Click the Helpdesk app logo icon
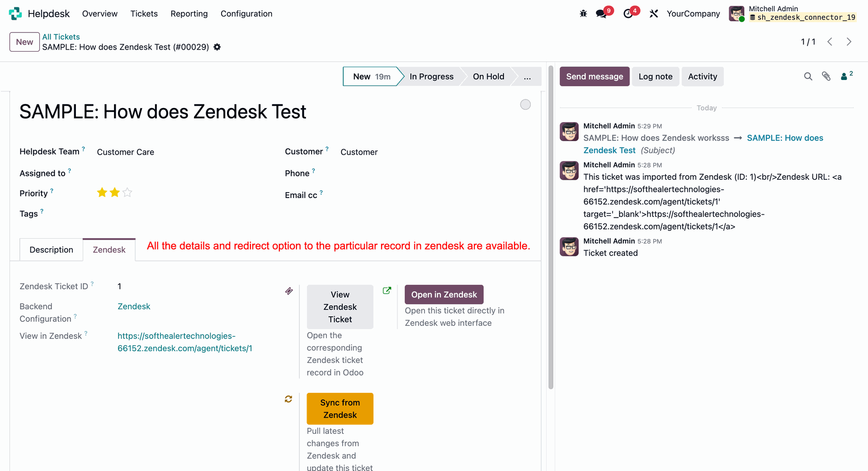Viewport: 868px width, 471px height. (15, 14)
